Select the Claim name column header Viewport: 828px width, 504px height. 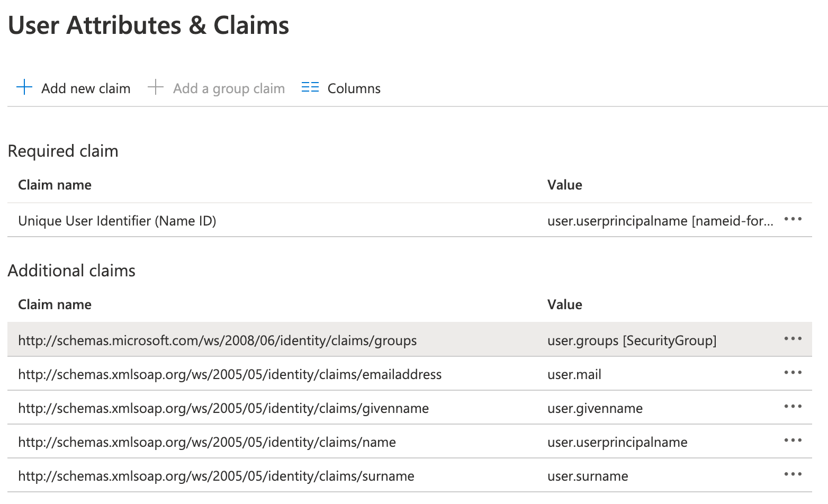[55, 184]
